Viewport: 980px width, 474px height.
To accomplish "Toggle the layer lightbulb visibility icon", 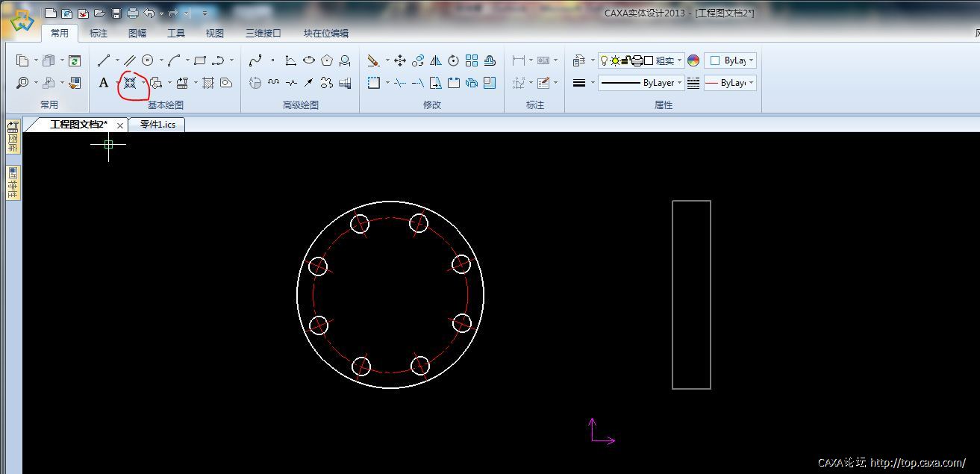I will pyautogui.click(x=605, y=60).
